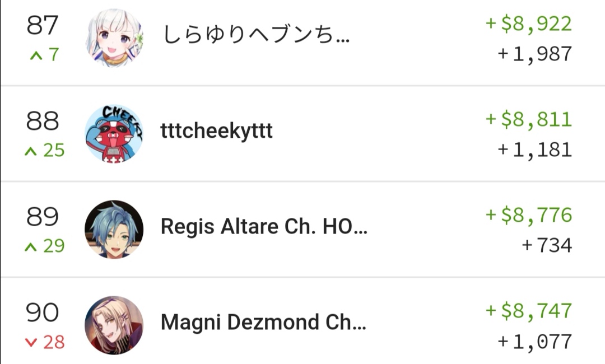Click green up arrow beside 25
This screenshot has height=364, width=605.
(31, 152)
